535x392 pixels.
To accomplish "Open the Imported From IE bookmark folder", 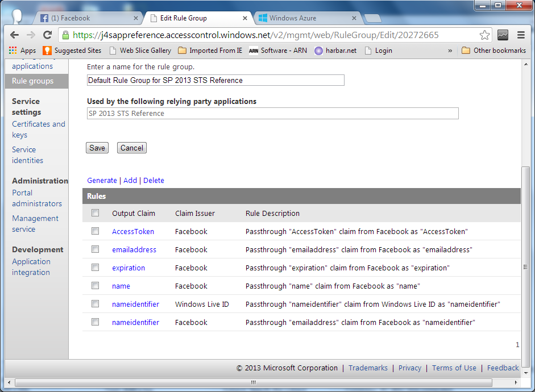I will pyautogui.click(x=210, y=51).
